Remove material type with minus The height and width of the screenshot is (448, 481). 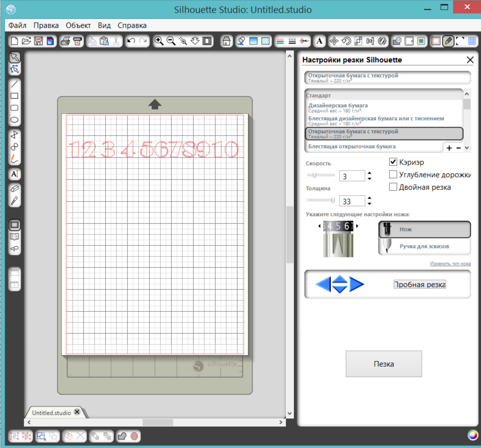pos(458,148)
